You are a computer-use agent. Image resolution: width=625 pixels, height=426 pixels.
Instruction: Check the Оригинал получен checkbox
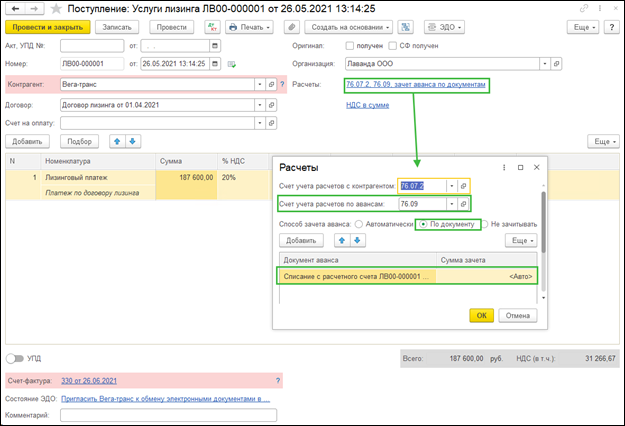[x=350, y=46]
